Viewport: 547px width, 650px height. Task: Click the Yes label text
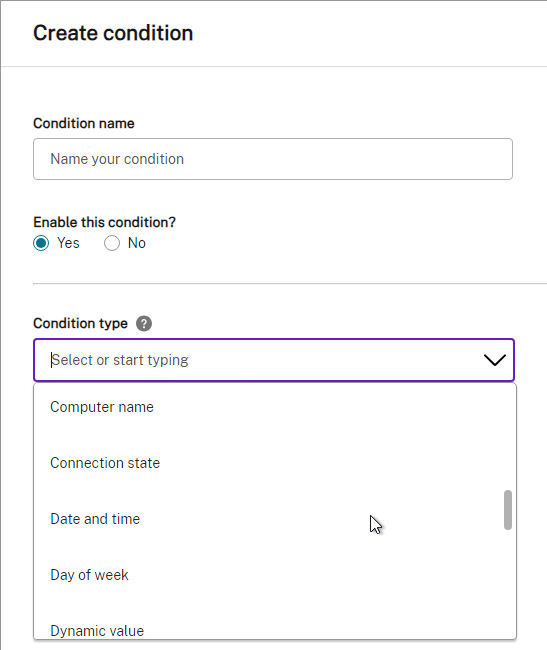(x=68, y=243)
